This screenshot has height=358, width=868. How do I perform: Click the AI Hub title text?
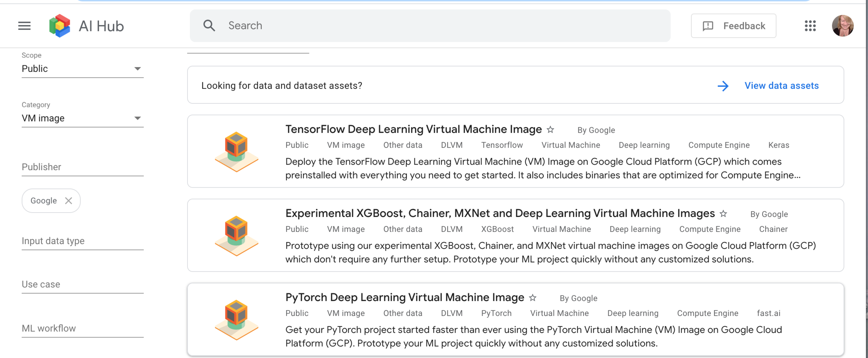pyautogui.click(x=101, y=26)
